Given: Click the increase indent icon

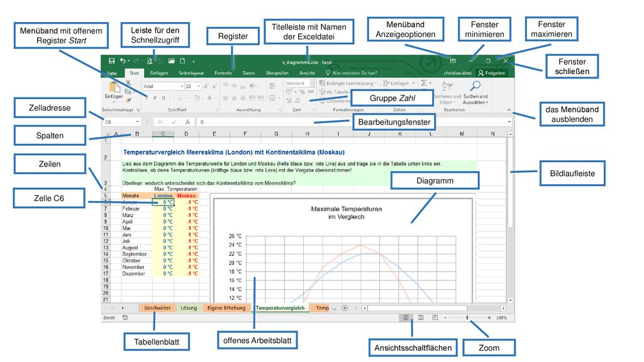Looking at the screenshot, I should (260, 98).
